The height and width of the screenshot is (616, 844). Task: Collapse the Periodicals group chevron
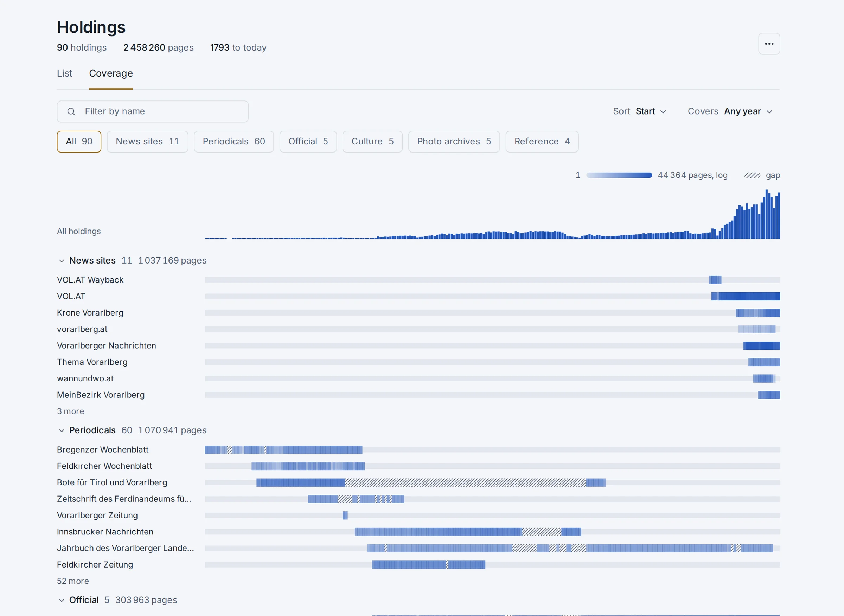point(62,431)
